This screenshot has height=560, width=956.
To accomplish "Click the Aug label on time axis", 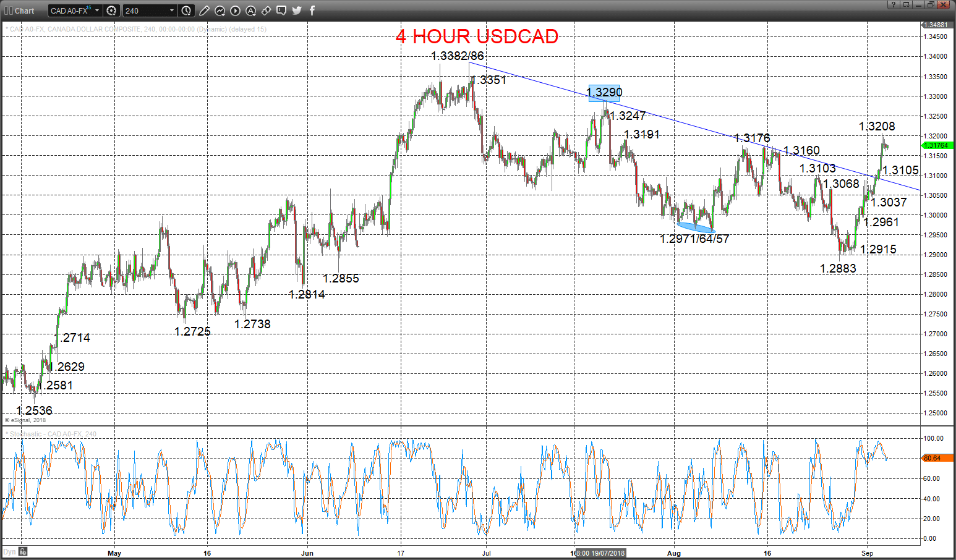I will (673, 553).
